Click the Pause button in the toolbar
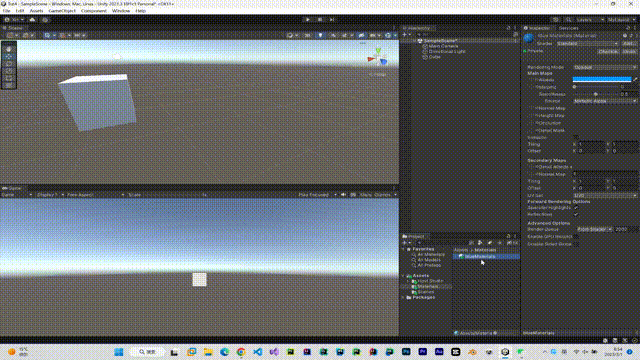The image size is (640, 360). point(320,20)
